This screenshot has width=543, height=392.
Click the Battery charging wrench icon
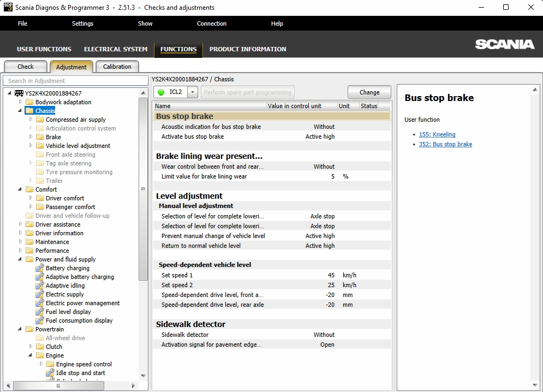coord(40,268)
